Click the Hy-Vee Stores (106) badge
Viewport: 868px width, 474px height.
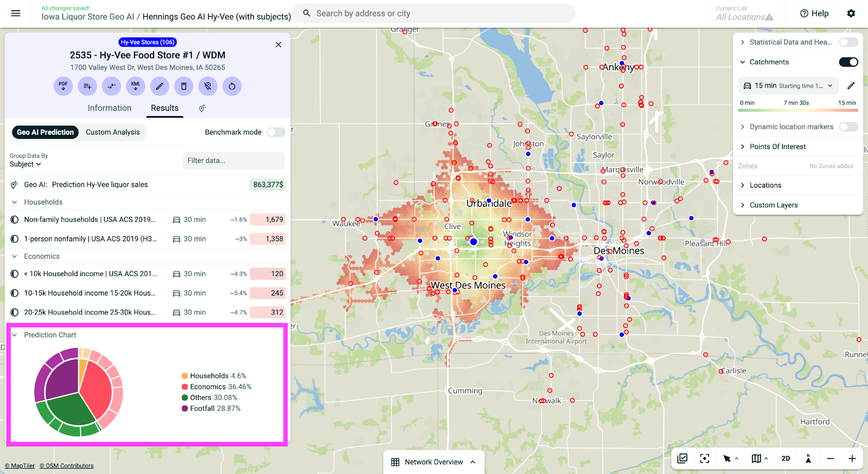click(x=148, y=42)
